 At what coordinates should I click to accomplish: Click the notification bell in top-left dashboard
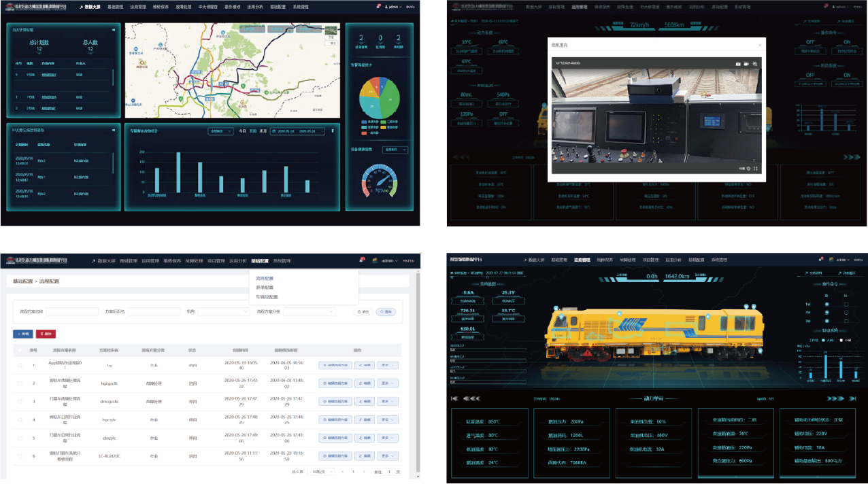[x=378, y=6]
